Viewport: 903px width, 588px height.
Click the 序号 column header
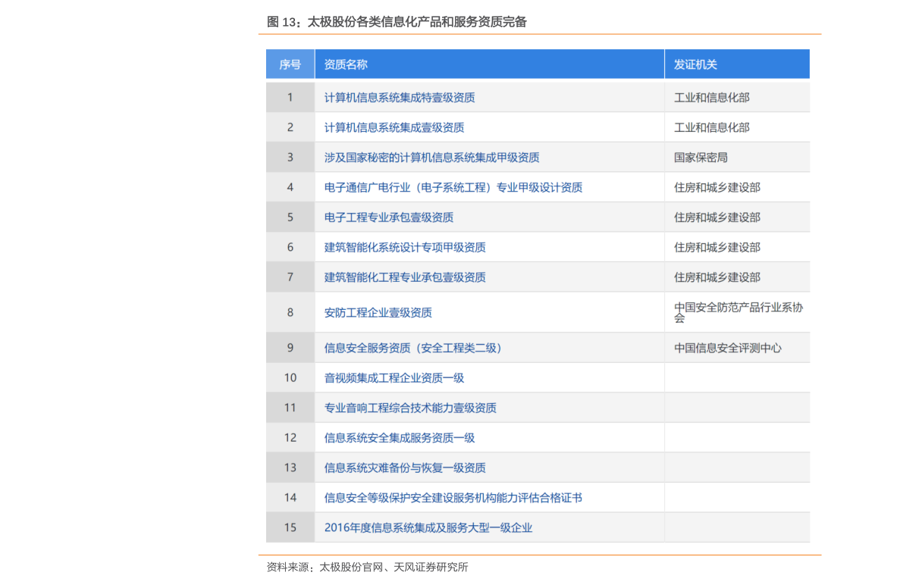[x=290, y=64]
